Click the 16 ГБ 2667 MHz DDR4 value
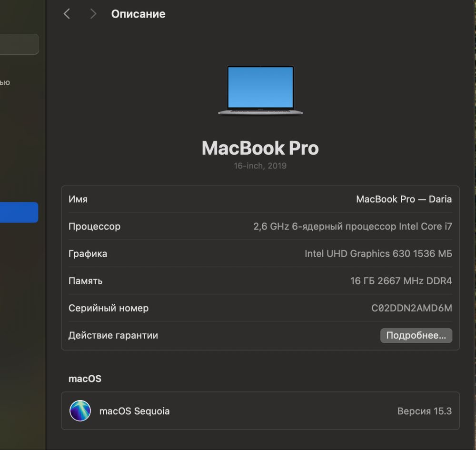The width and height of the screenshot is (476, 450). [401, 281]
